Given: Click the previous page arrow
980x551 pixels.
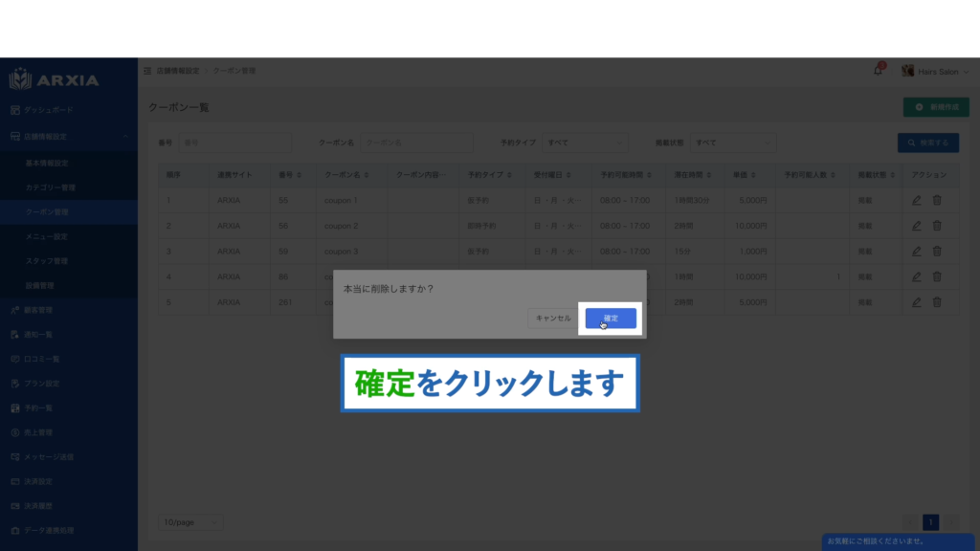Looking at the screenshot, I should 910,522.
